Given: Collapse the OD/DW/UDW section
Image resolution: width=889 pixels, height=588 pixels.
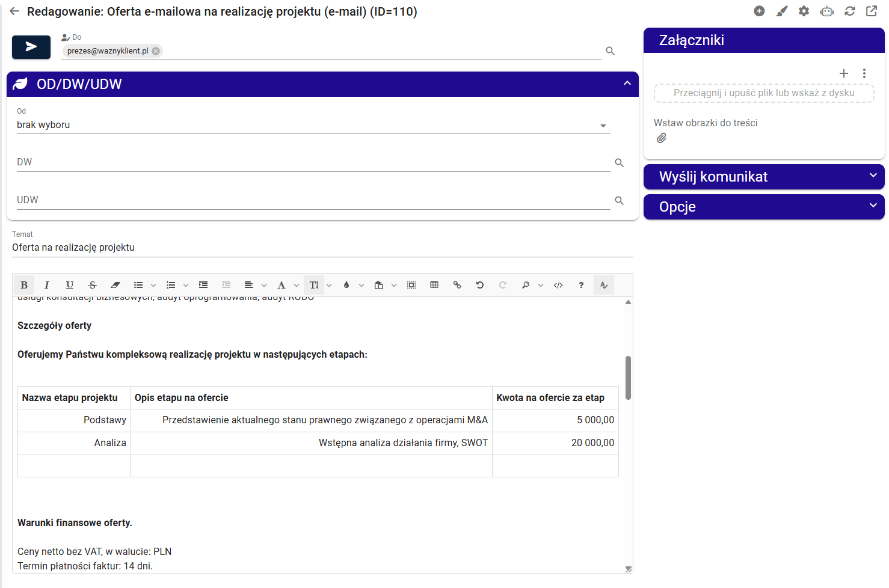Looking at the screenshot, I should click(627, 84).
